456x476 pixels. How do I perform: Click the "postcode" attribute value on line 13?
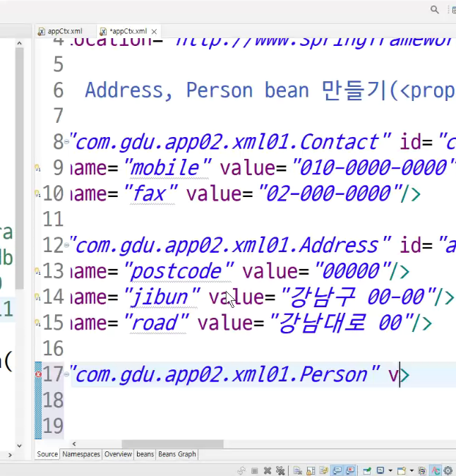point(179,270)
